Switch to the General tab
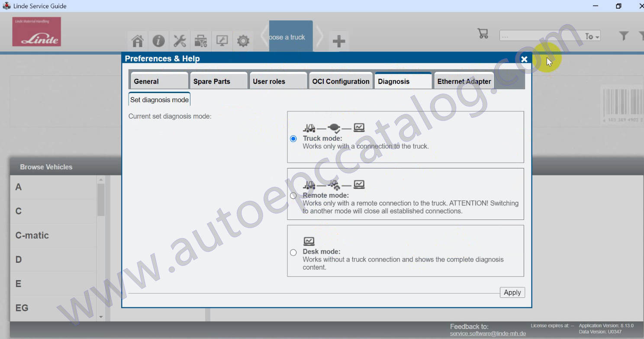 159,81
